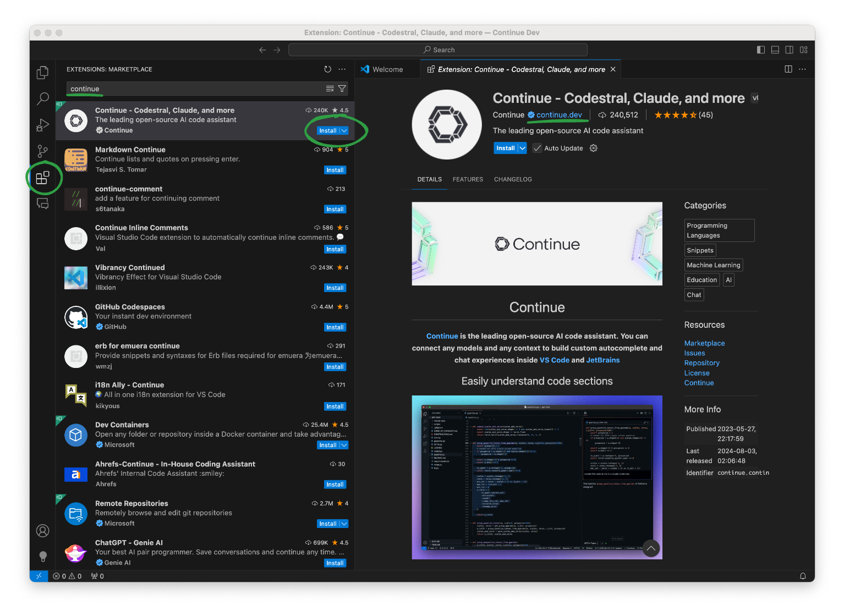Select the Snippets category tag

pyautogui.click(x=700, y=250)
